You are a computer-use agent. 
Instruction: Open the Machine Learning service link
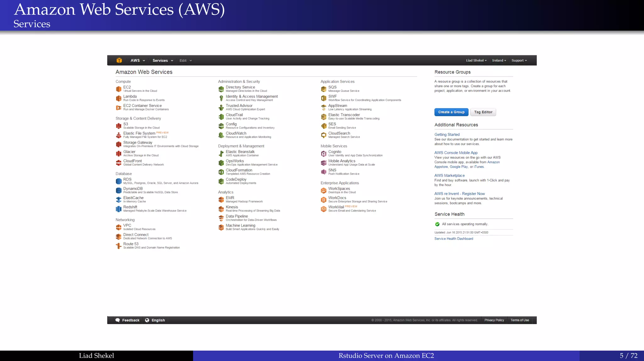tap(241, 225)
